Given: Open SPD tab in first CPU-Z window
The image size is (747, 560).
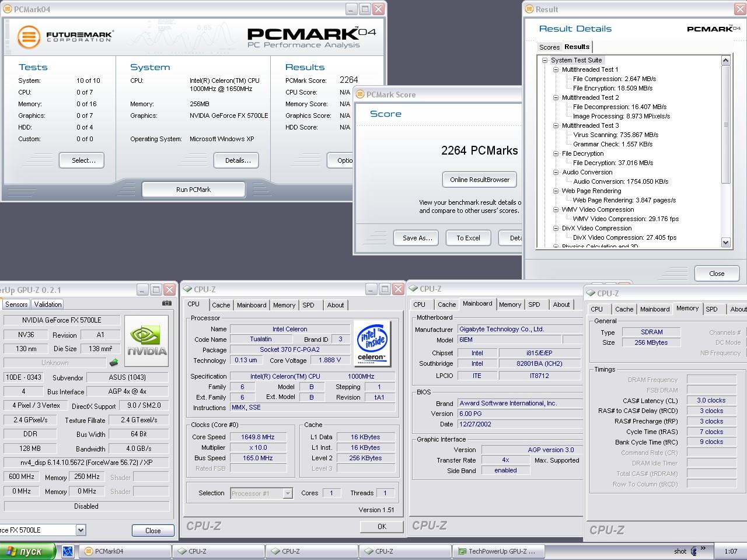Looking at the screenshot, I should coord(308,305).
